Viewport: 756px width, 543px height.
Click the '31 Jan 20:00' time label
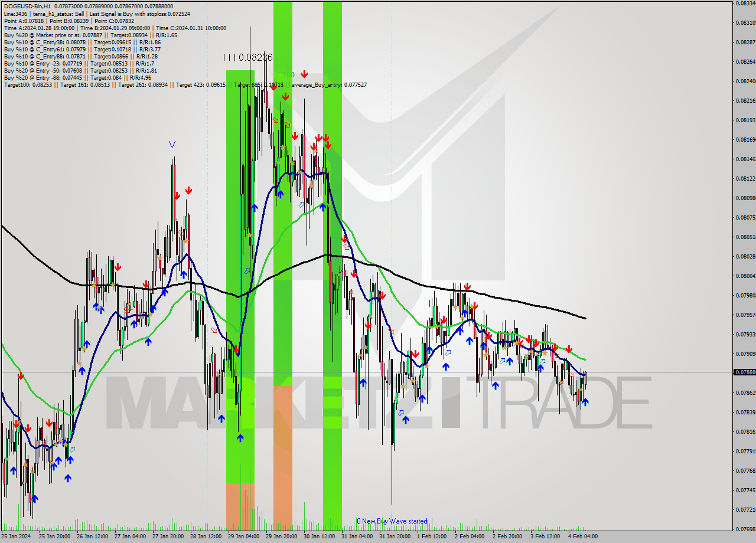395,537
